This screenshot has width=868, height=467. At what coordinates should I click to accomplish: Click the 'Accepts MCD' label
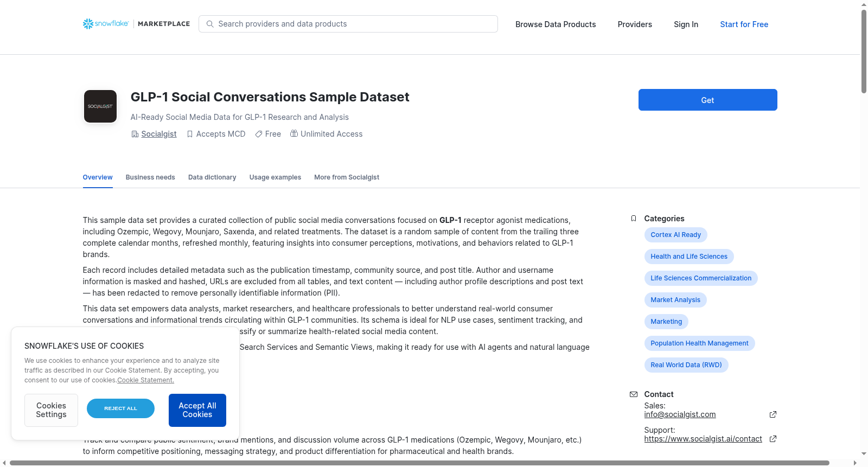[x=221, y=134]
